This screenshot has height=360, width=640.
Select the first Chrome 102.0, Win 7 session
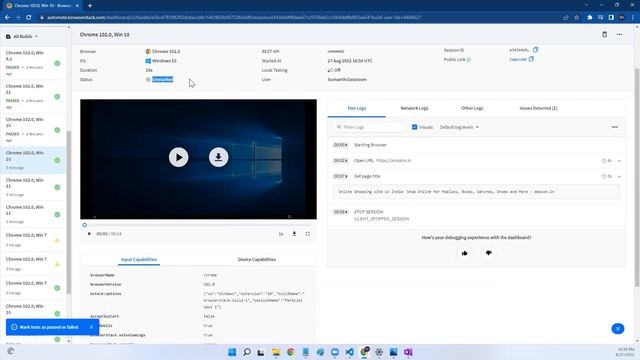33,240
